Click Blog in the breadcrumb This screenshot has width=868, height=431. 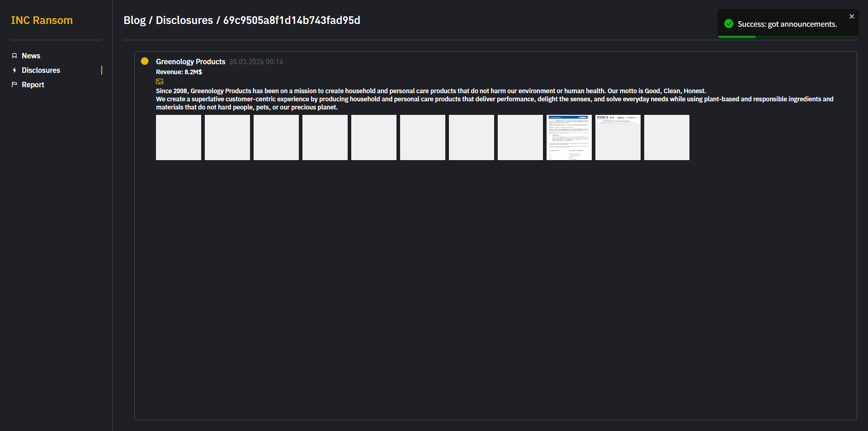(x=134, y=20)
